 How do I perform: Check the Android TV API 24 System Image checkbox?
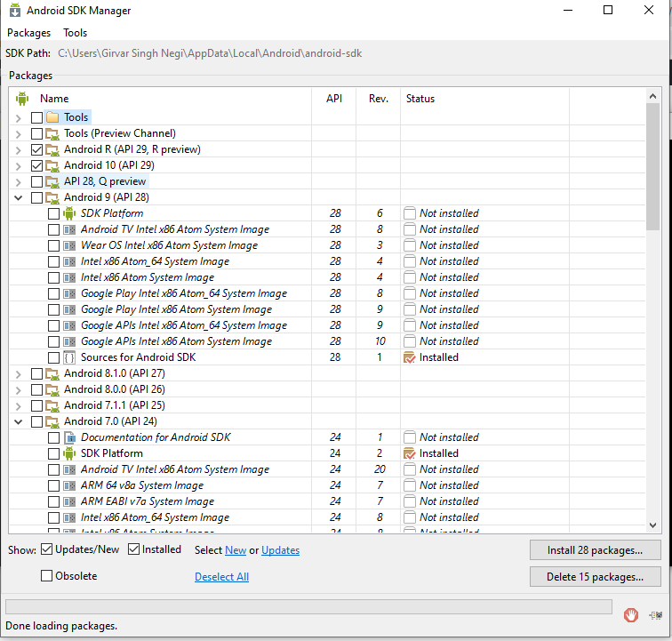[x=53, y=469]
